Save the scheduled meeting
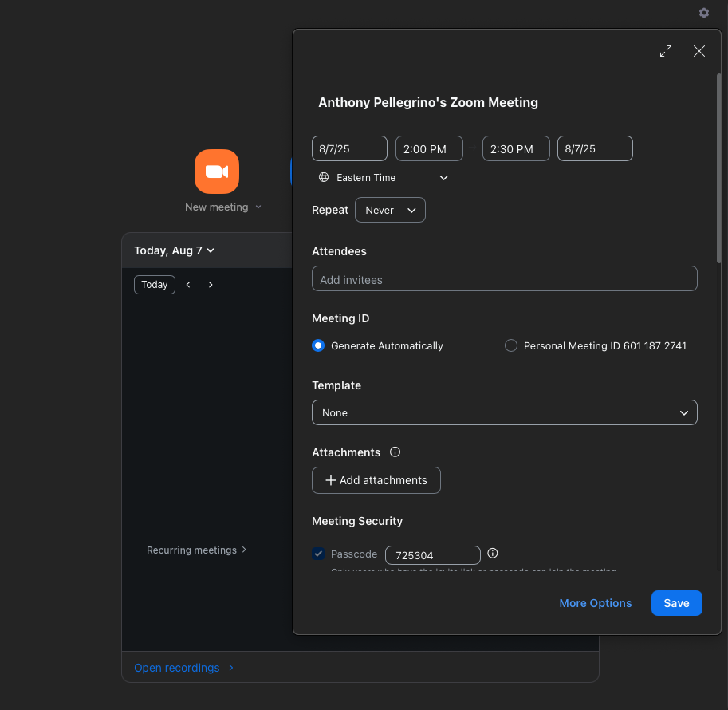 (x=676, y=603)
